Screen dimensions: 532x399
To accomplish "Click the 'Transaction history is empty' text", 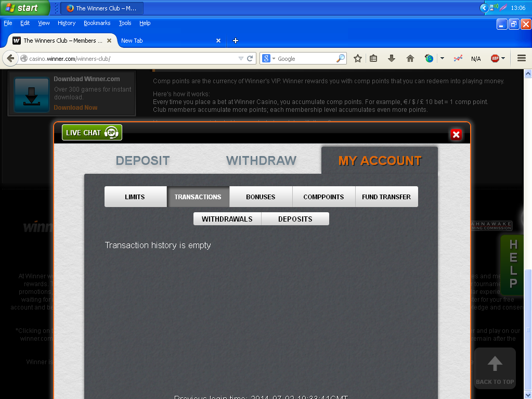I will 158,245.
